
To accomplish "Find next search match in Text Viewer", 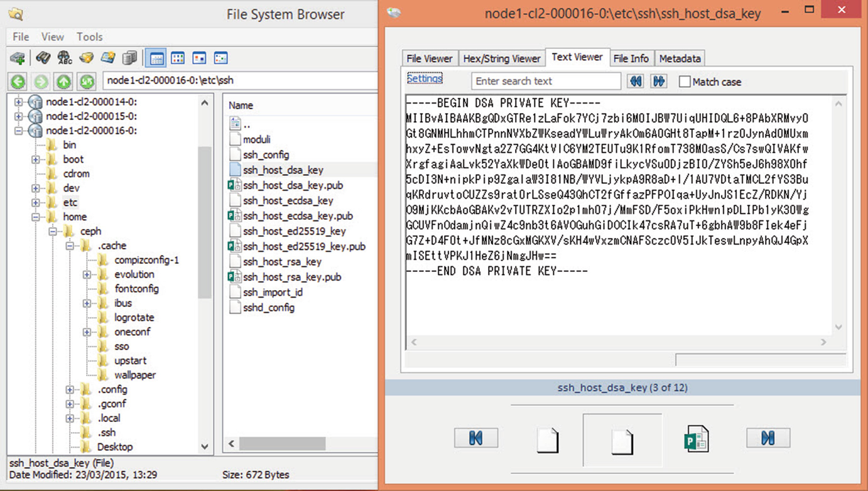I will pos(658,82).
